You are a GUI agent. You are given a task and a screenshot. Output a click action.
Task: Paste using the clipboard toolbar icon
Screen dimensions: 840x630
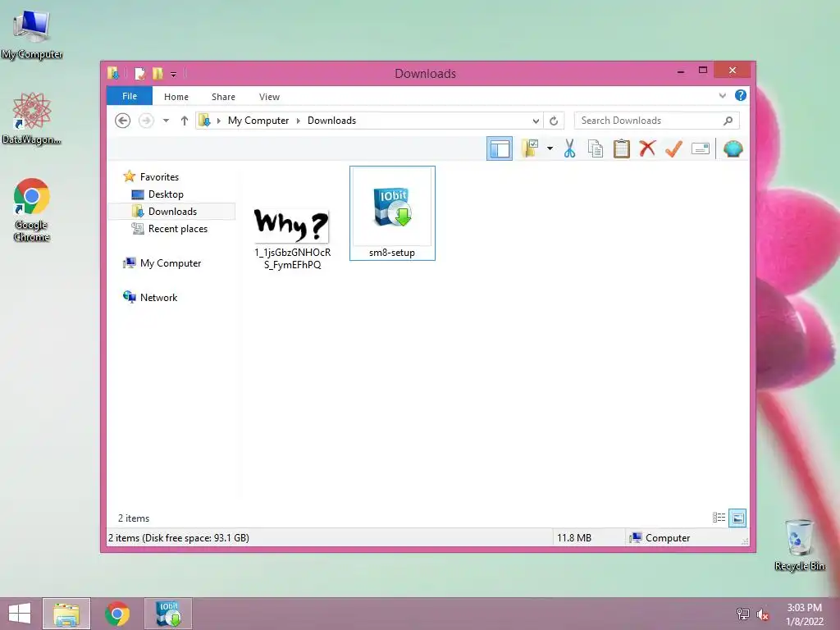point(622,148)
